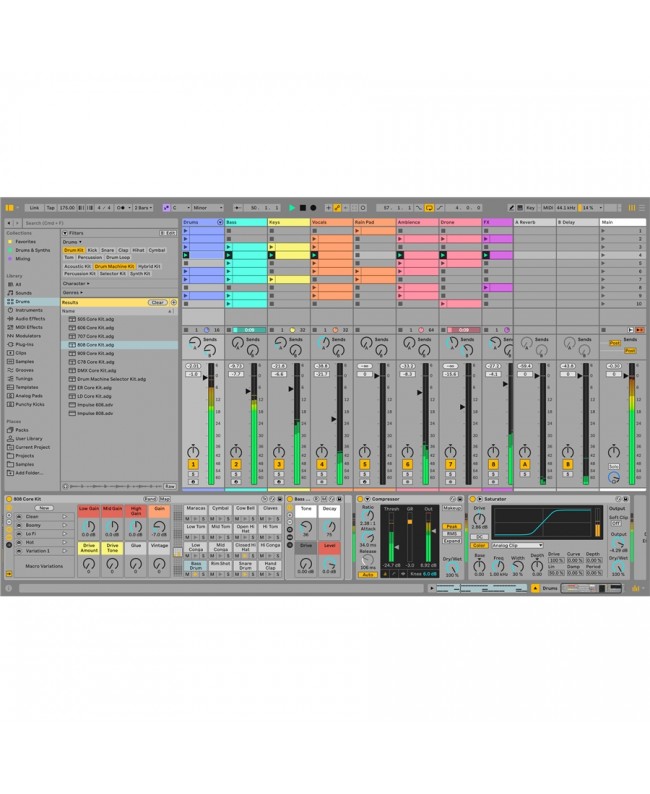Screen dimensions: 650x794
Task: Open MIDI Effects in the library
Action: 29,327
